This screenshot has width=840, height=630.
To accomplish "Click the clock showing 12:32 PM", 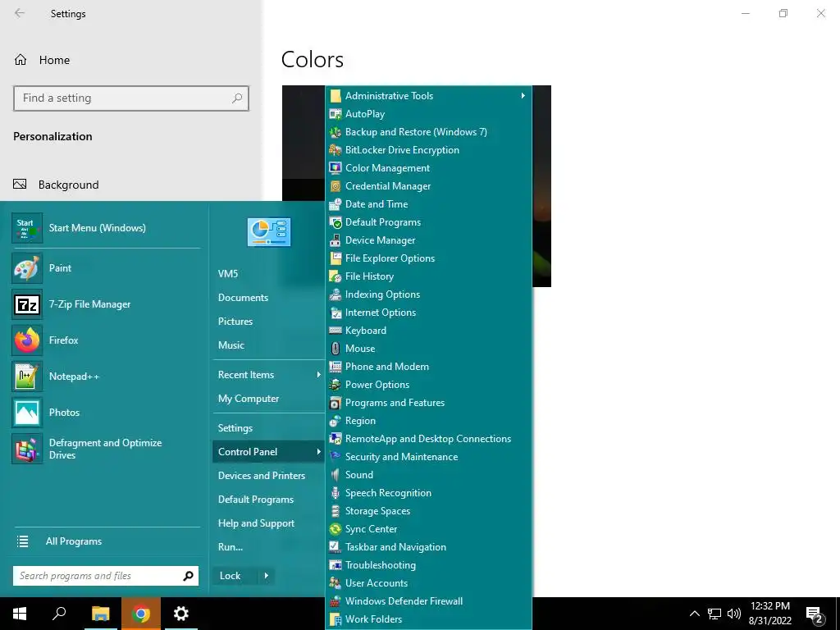I will click(769, 614).
